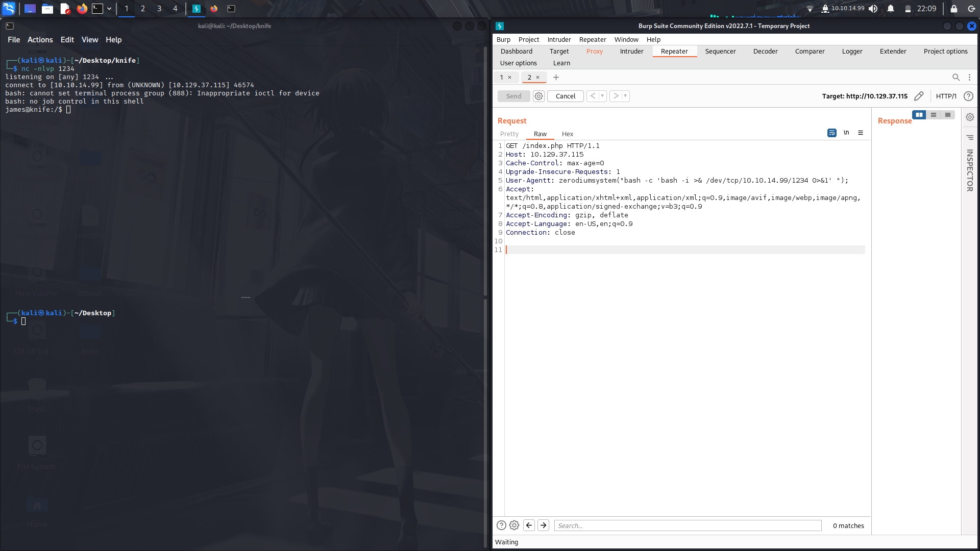This screenshot has width=980, height=551.
Task: Open the Inspector settings gear on the right edge
Action: [969, 117]
